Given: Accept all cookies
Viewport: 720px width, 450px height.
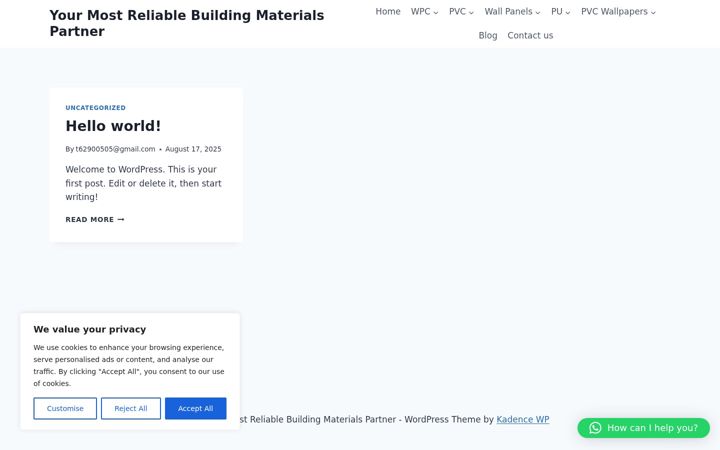Looking at the screenshot, I should click(196, 408).
